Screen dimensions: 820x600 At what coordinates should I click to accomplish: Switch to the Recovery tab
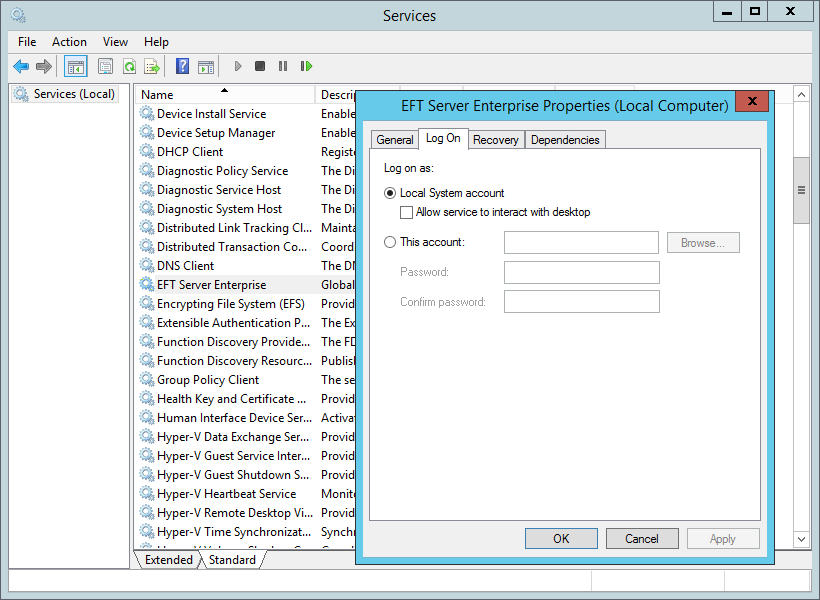point(496,140)
